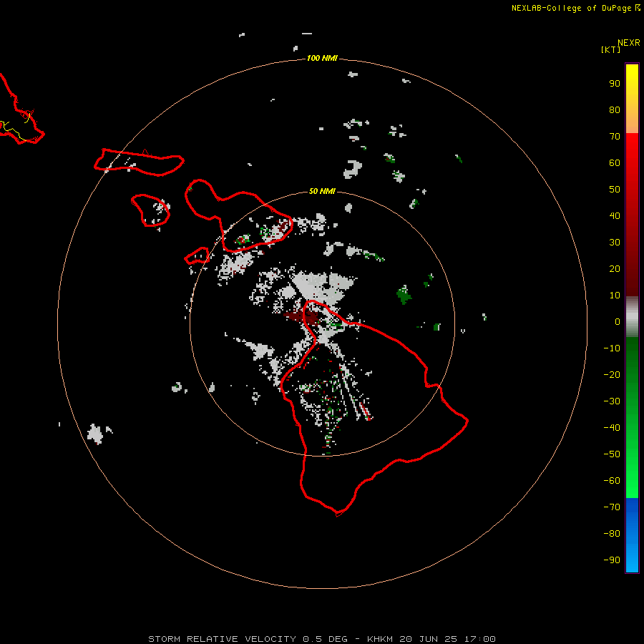Click the -40 value on velocity scale
The image size is (644, 644).
pos(612,428)
